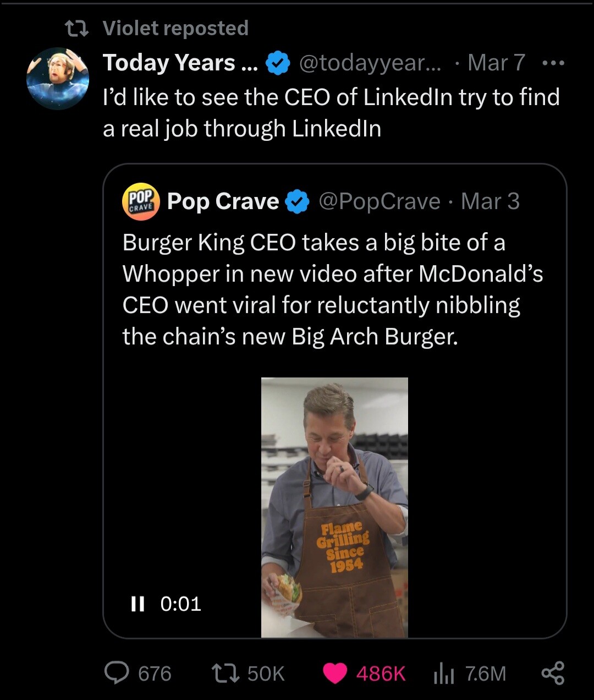The height and width of the screenshot is (700, 594).
Task: Open the Pop Crave logo avatar
Action: pos(140,201)
